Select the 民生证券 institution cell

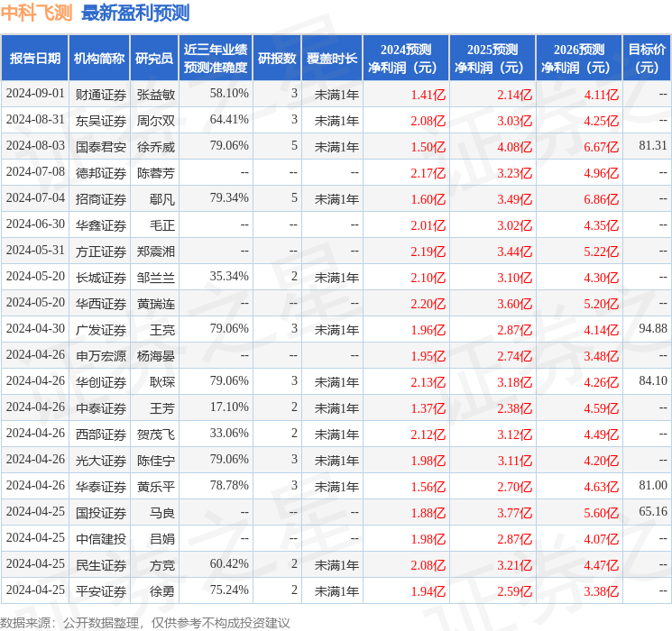pyautogui.click(x=101, y=565)
